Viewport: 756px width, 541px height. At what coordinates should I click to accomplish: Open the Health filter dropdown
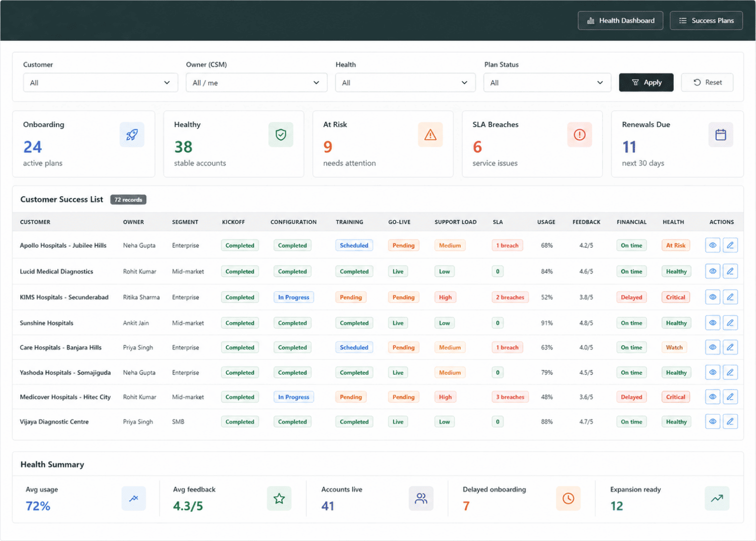coord(406,83)
